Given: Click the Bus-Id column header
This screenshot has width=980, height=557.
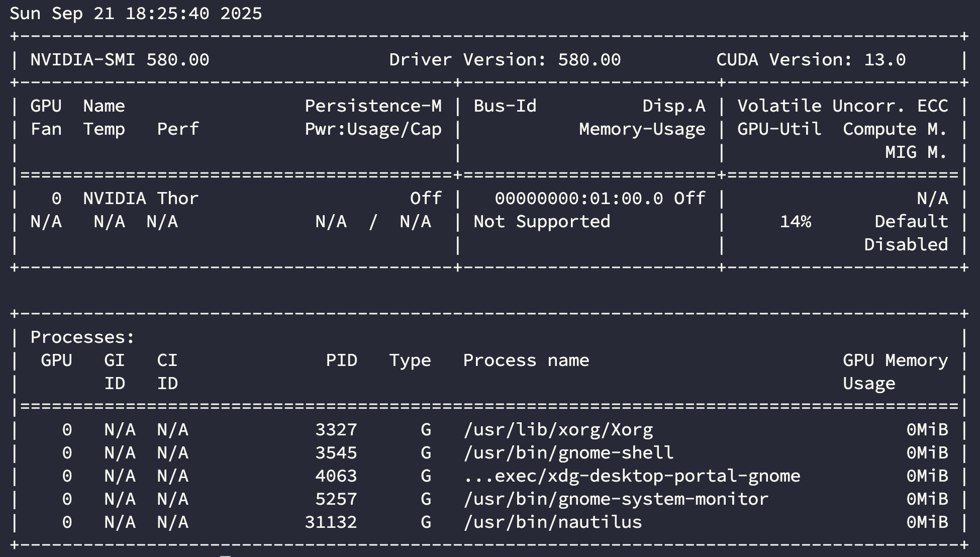Looking at the screenshot, I should tap(505, 106).
